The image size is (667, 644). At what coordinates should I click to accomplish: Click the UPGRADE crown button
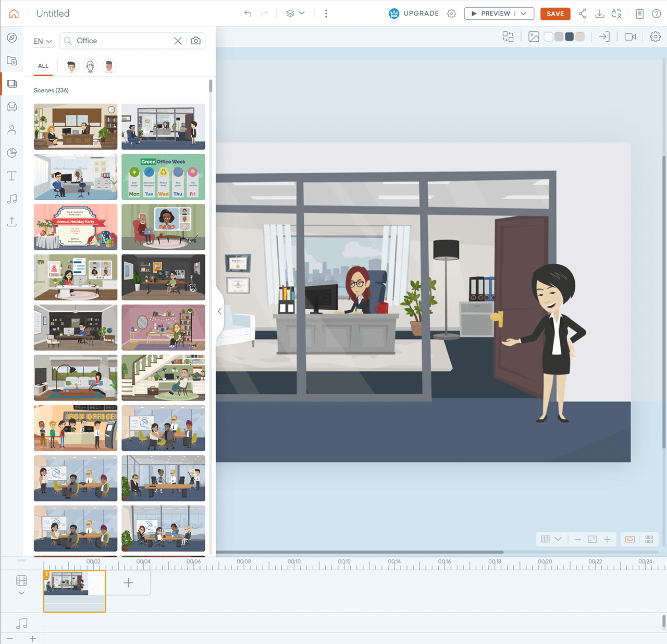414,14
